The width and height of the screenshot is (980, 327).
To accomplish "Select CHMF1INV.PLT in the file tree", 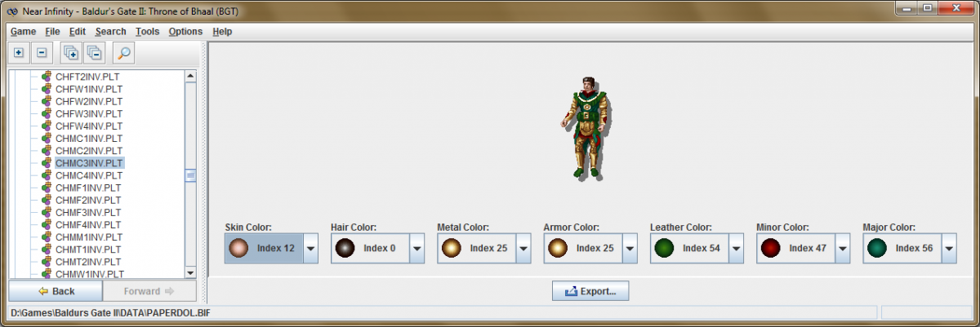I will click(88, 188).
